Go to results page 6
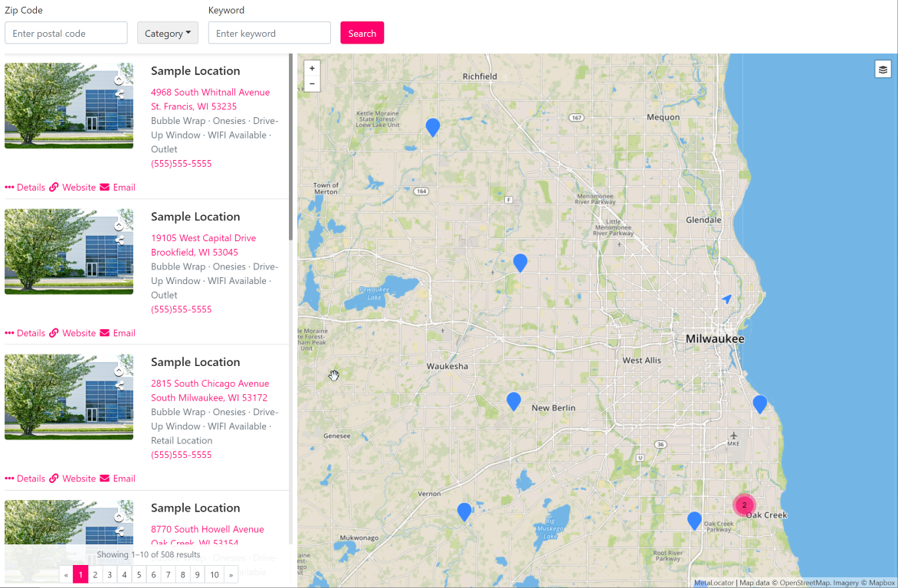This screenshot has width=898, height=588. 153,574
